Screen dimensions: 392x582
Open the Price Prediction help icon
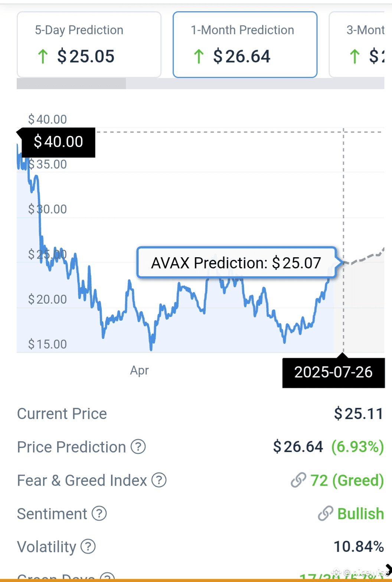tap(138, 447)
